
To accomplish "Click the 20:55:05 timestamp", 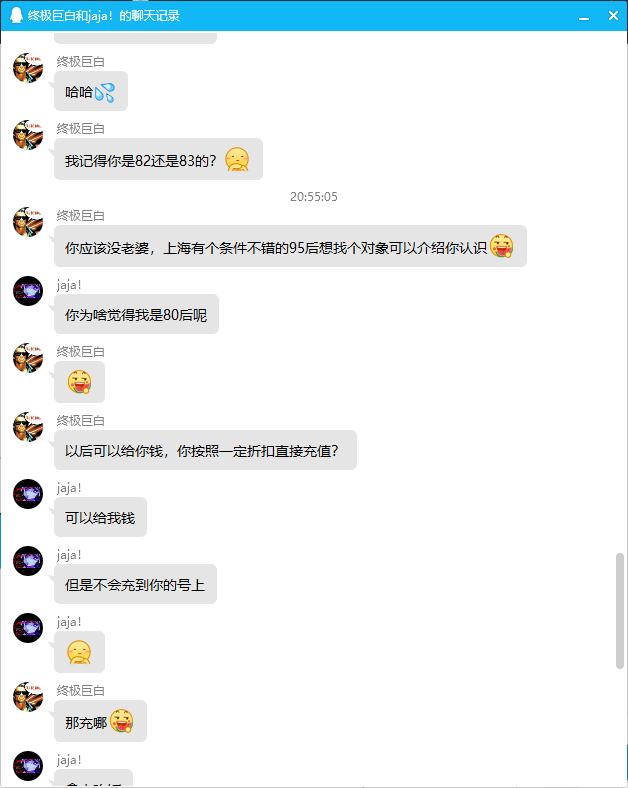I will 314,196.
